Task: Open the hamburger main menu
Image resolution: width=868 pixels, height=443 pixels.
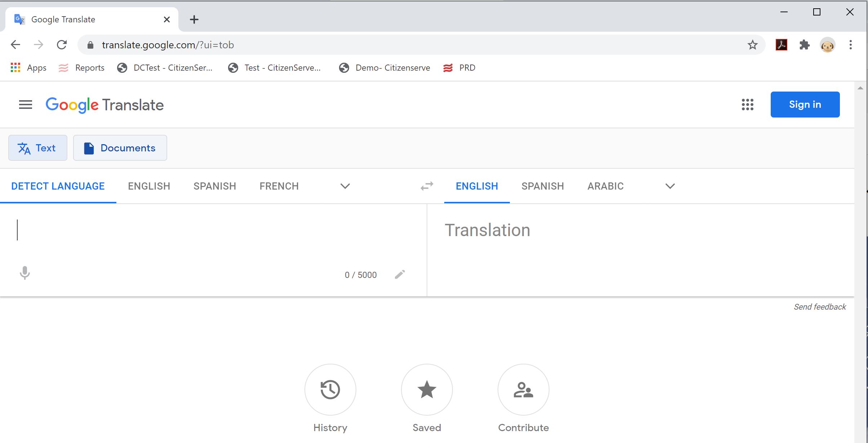Action: pos(25,105)
